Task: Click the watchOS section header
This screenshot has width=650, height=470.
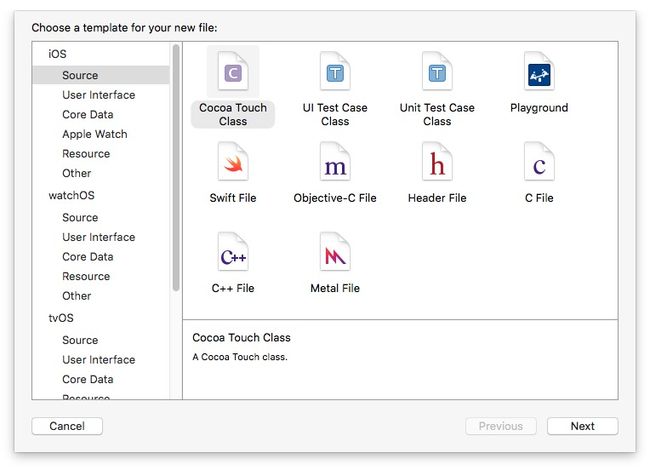Action: pos(71,195)
